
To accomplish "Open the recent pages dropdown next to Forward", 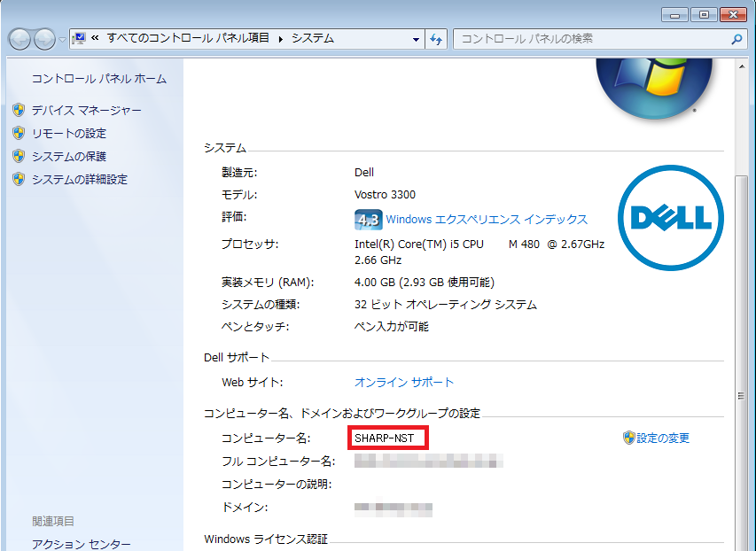I will click(62, 40).
